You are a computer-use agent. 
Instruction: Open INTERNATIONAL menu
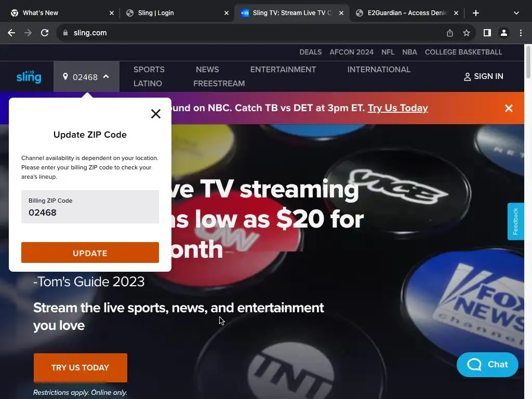pyautogui.click(x=379, y=70)
